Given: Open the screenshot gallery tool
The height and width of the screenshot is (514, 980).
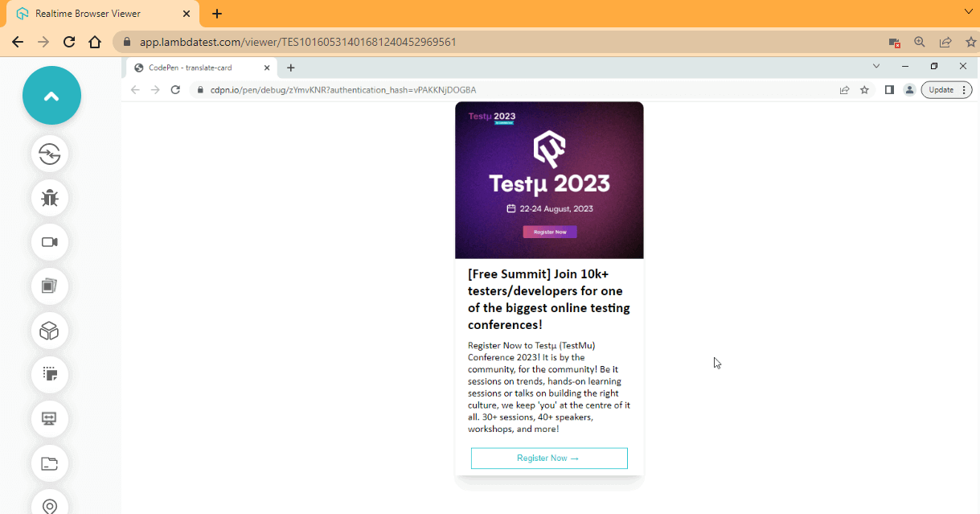Looking at the screenshot, I should [50, 286].
